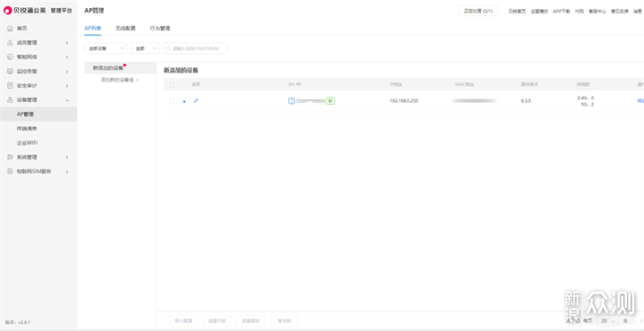Select the 智能网络 sidebar icon

pos(10,57)
